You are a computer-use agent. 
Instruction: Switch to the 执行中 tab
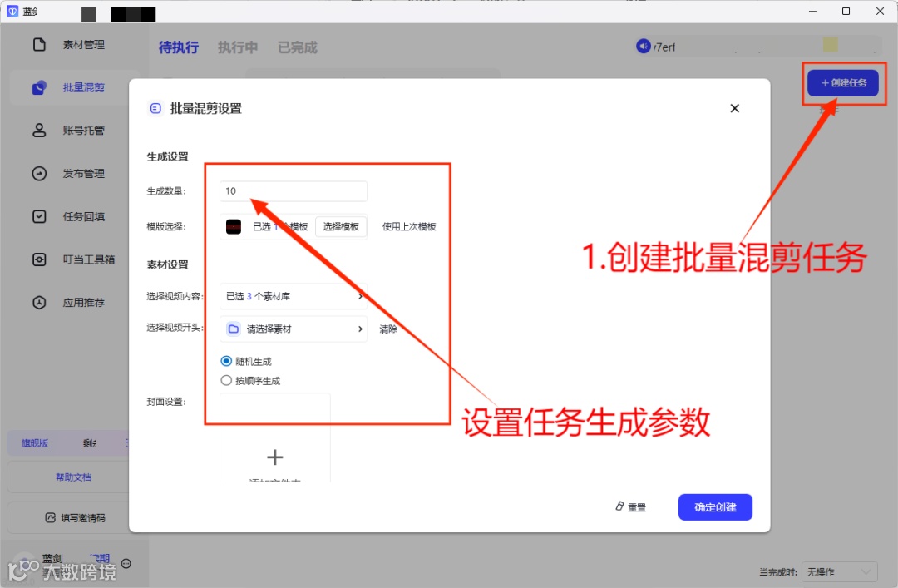coord(238,47)
